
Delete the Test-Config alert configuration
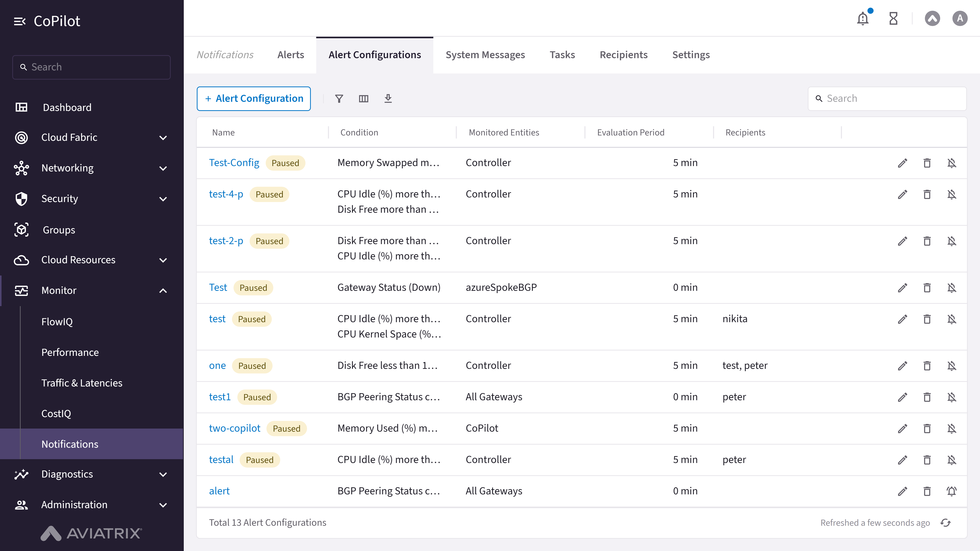(927, 163)
